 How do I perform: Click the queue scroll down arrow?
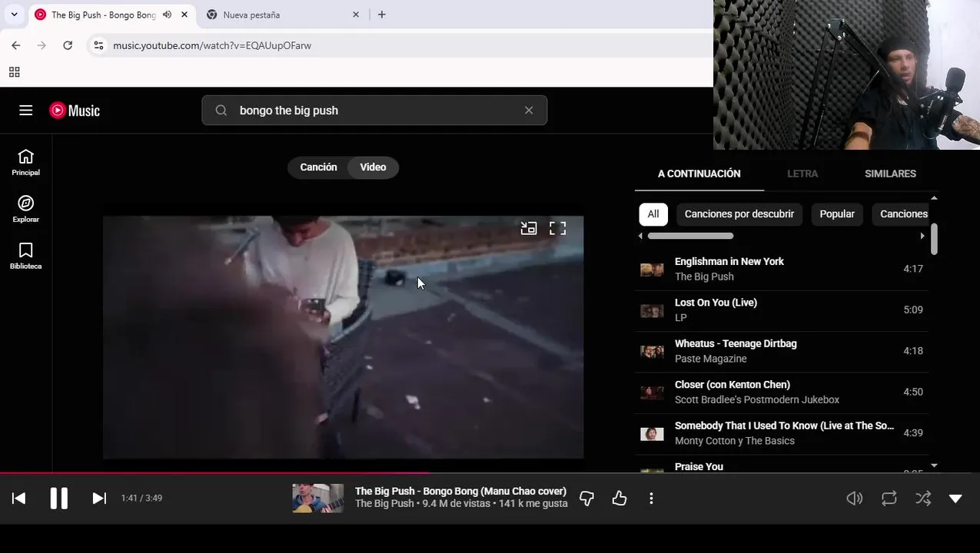tap(934, 465)
